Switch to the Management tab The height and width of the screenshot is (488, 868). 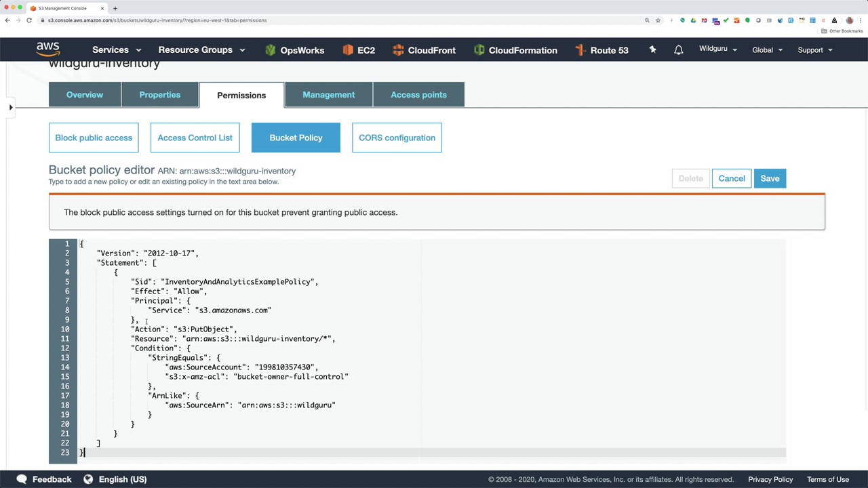coord(328,95)
